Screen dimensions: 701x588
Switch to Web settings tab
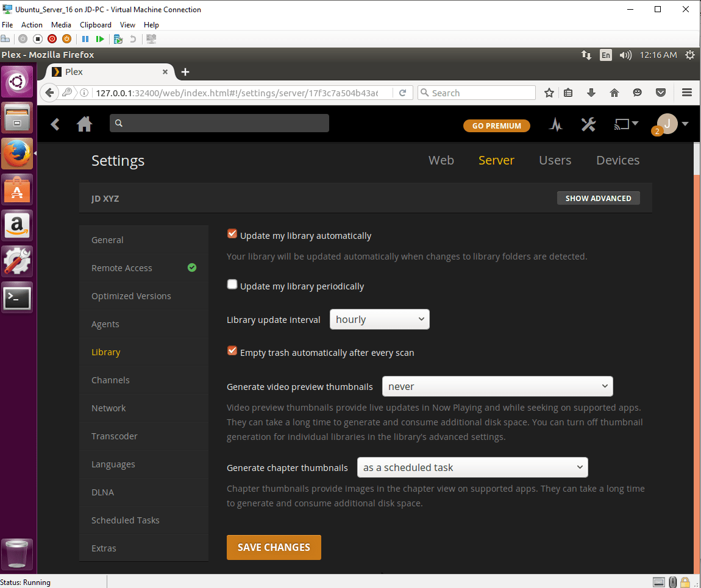coord(441,160)
